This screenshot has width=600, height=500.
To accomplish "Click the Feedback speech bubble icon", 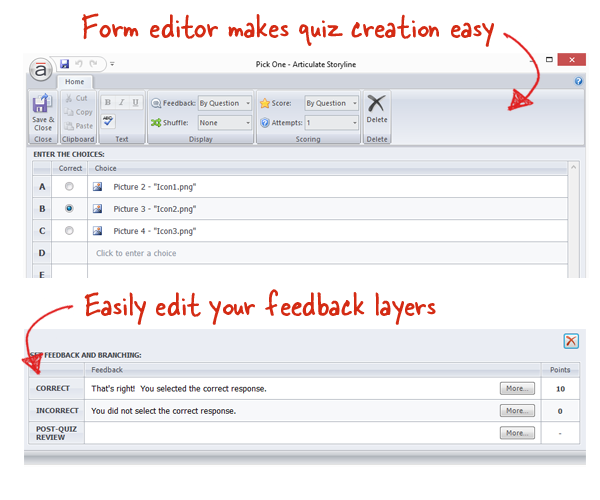I will 156,103.
